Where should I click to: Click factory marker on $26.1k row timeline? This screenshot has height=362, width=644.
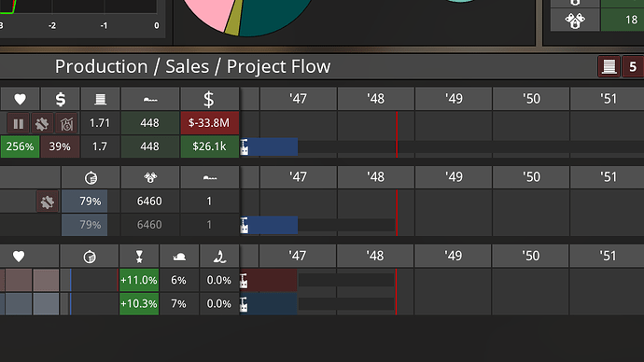[245, 146]
